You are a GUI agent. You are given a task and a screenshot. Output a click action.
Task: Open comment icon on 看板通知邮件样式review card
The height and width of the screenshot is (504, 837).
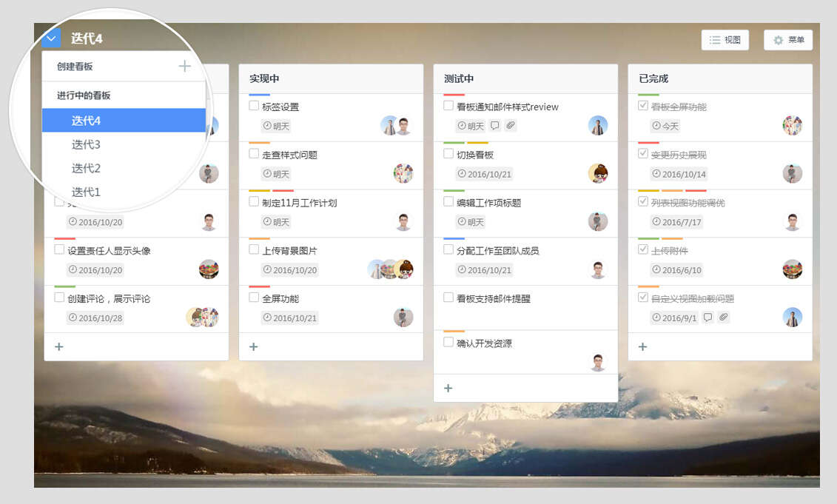click(495, 126)
